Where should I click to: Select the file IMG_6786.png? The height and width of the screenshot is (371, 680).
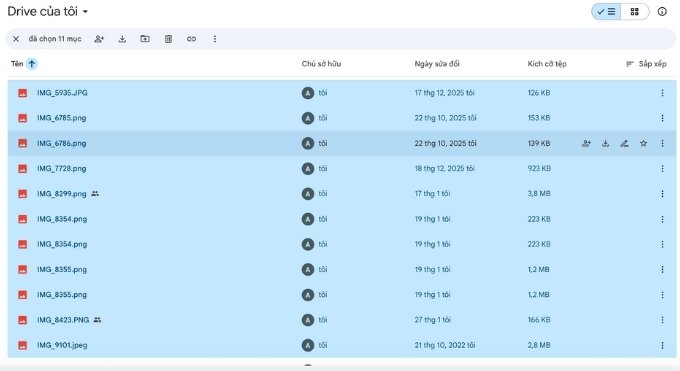tap(342, 143)
